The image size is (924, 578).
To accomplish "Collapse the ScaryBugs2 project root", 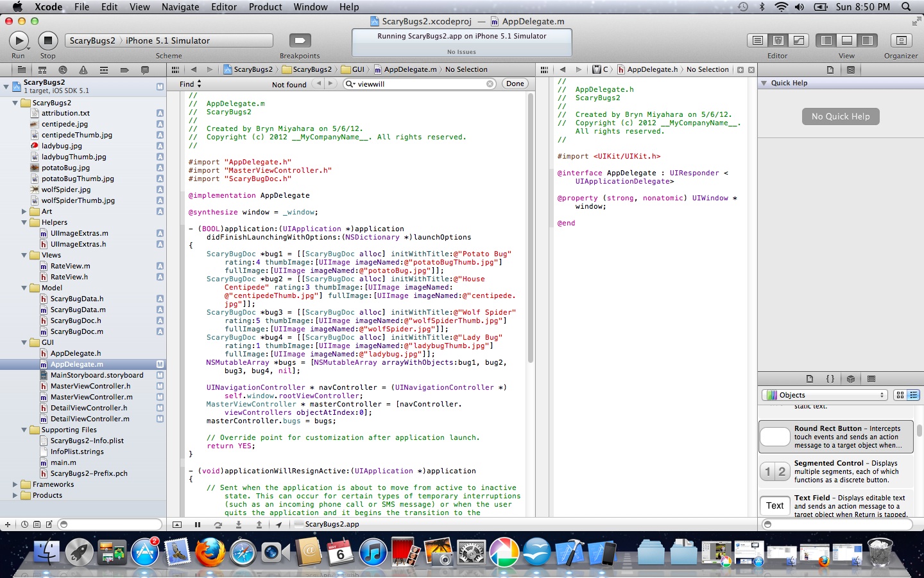I will 6,86.
